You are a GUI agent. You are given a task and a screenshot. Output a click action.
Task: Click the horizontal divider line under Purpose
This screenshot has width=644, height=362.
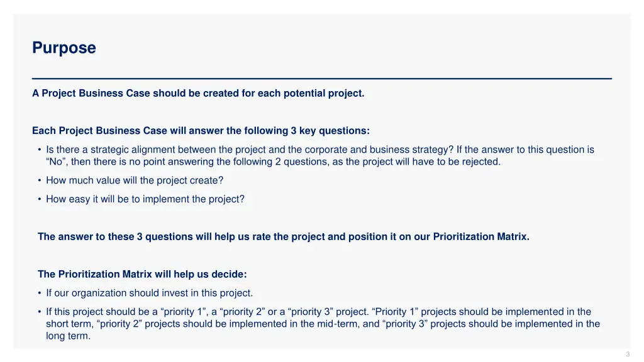[322, 79]
